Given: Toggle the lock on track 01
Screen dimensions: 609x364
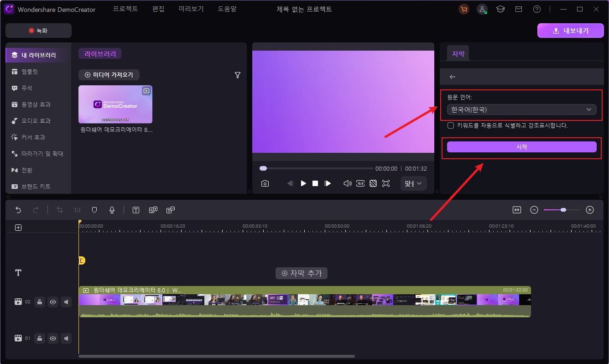Looking at the screenshot, I should pyautogui.click(x=40, y=338).
